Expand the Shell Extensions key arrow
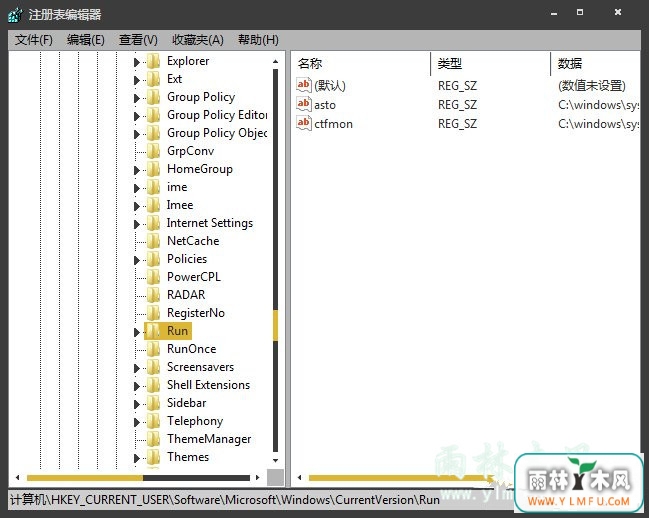 click(136, 386)
